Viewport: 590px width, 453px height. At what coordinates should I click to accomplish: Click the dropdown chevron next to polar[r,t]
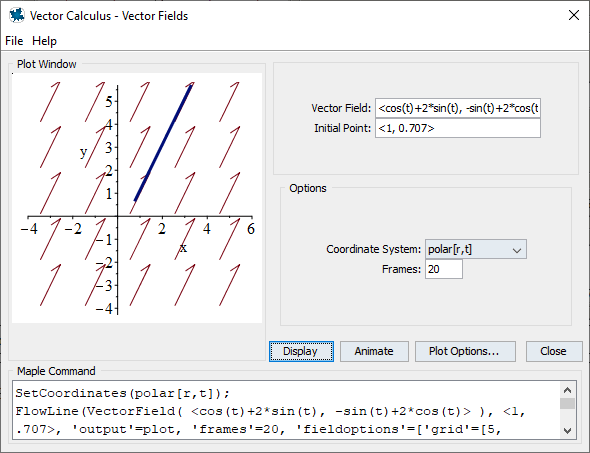(517, 250)
